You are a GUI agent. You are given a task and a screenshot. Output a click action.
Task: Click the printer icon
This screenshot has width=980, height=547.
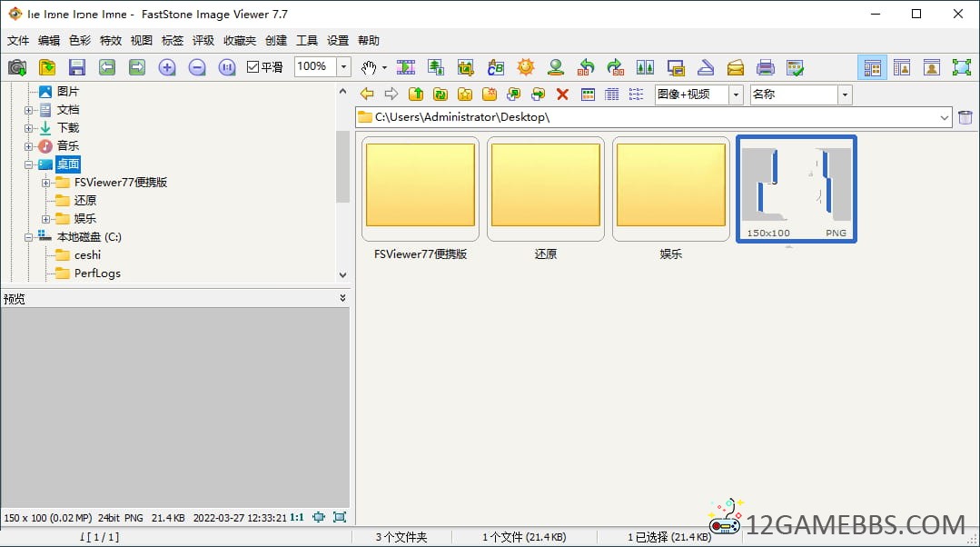point(766,67)
